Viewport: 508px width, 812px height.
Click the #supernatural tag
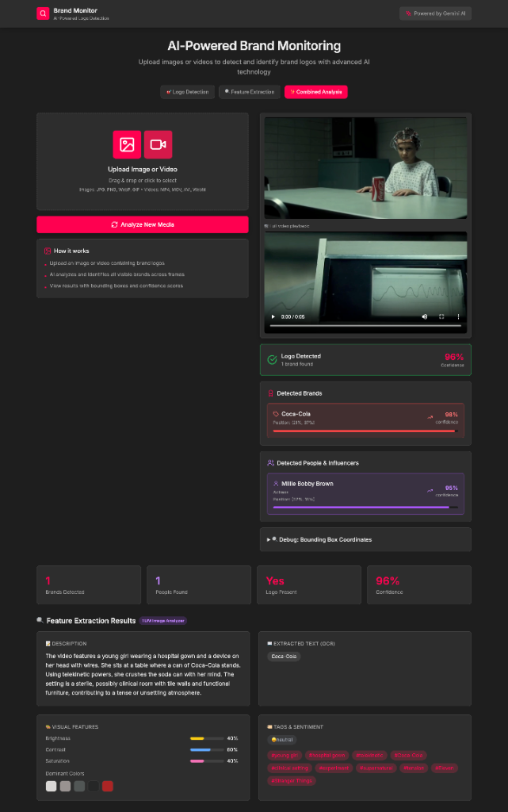pos(376,768)
